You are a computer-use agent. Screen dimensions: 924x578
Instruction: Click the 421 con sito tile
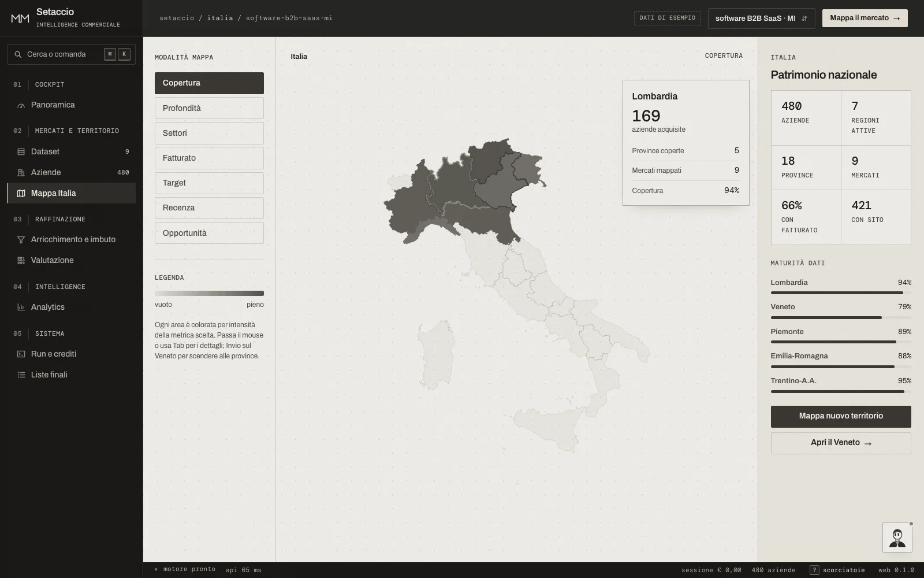pyautogui.click(x=876, y=217)
